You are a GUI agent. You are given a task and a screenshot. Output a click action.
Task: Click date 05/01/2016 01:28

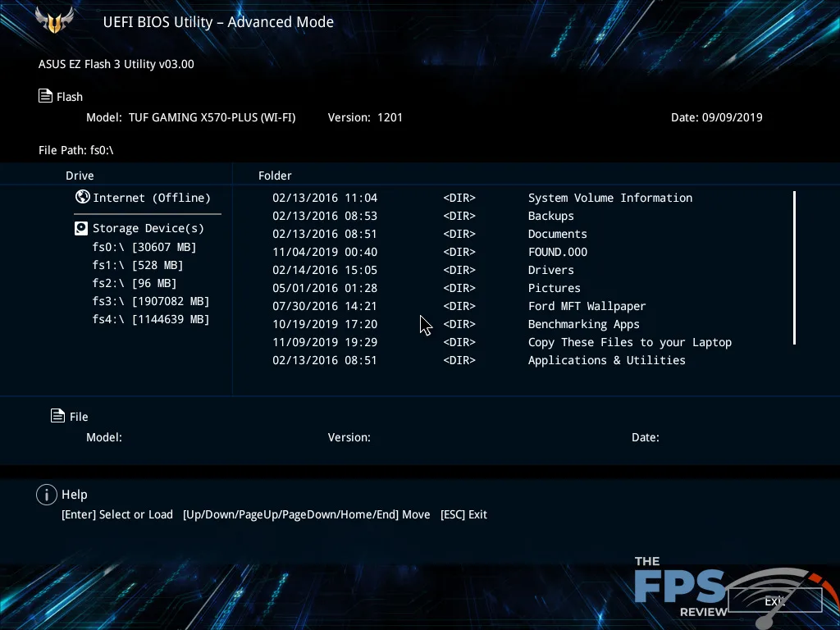click(325, 288)
